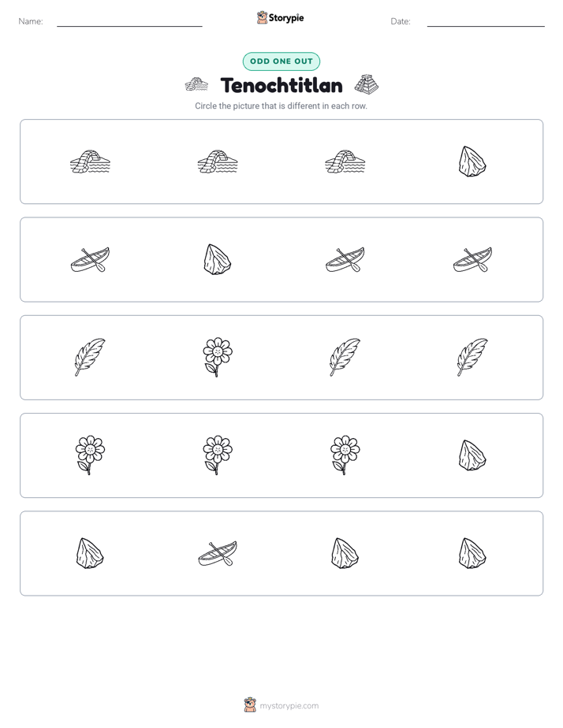This screenshot has height=728, width=563.
Task: Click the stone icon in the first row
Action: pos(472,162)
